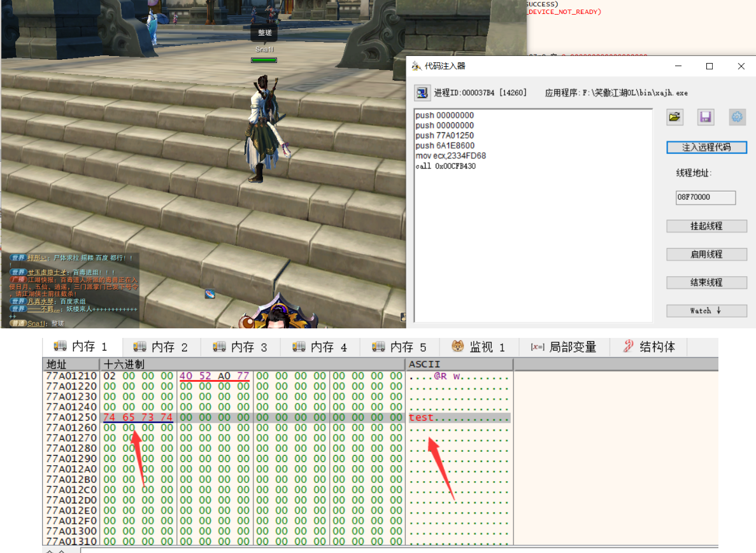The height and width of the screenshot is (553, 756).
Task: Maximize the 代码注入器 window
Action: (710, 66)
